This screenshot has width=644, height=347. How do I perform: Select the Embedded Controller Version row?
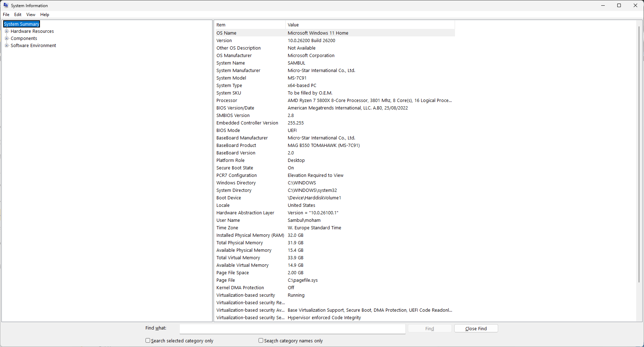tap(334, 123)
